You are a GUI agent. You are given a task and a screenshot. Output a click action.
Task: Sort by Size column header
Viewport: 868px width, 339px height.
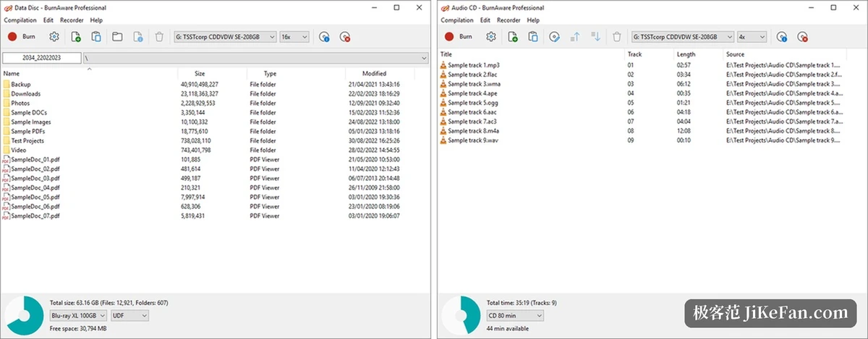pos(212,73)
